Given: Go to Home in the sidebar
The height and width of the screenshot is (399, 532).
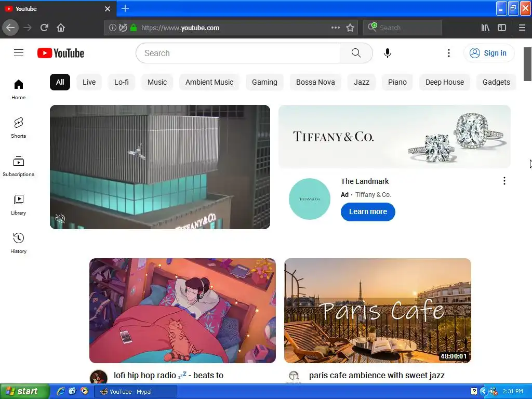Looking at the screenshot, I should pos(18,89).
